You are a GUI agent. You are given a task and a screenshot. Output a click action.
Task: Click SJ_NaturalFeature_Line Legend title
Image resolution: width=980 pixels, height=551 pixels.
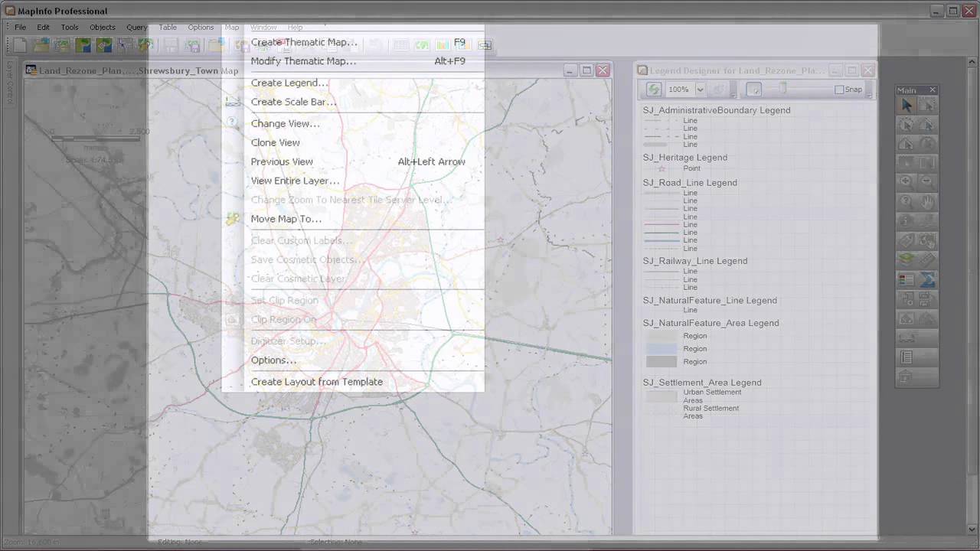(x=710, y=301)
